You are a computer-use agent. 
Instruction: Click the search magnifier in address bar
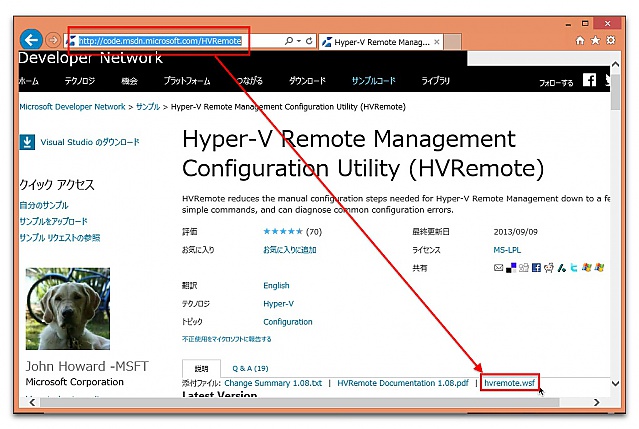point(289,41)
